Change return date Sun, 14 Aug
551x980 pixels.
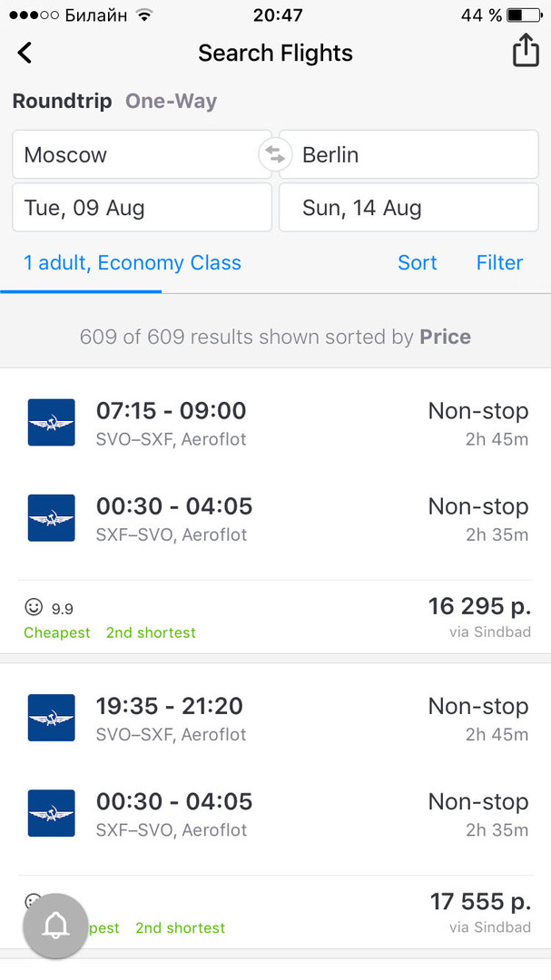tap(408, 208)
